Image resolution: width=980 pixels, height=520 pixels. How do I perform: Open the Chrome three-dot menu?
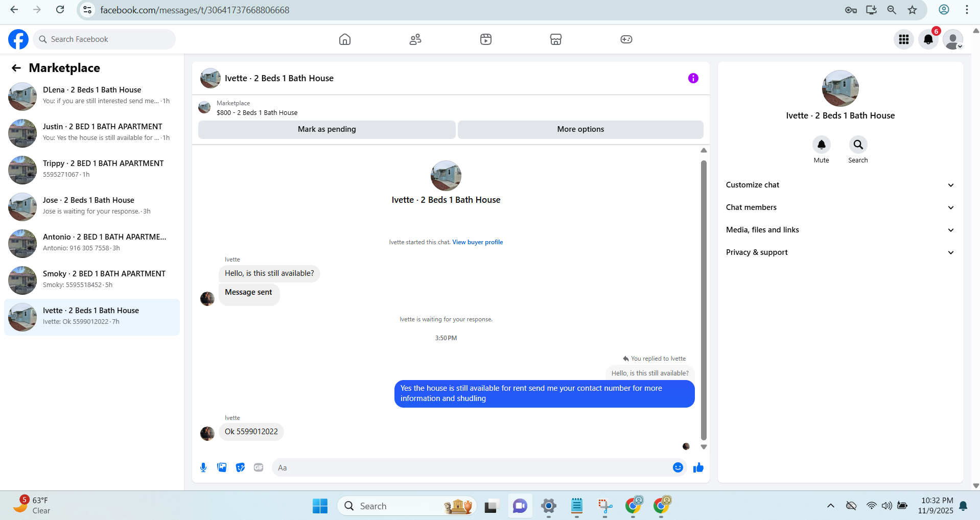967,10
